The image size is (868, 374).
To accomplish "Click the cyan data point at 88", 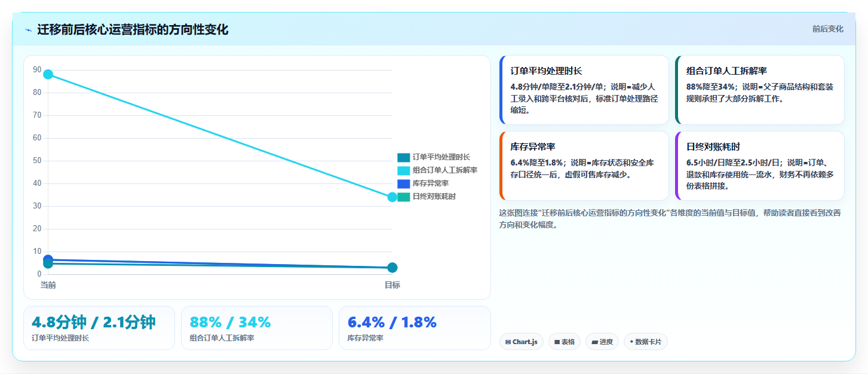I will coord(48,75).
